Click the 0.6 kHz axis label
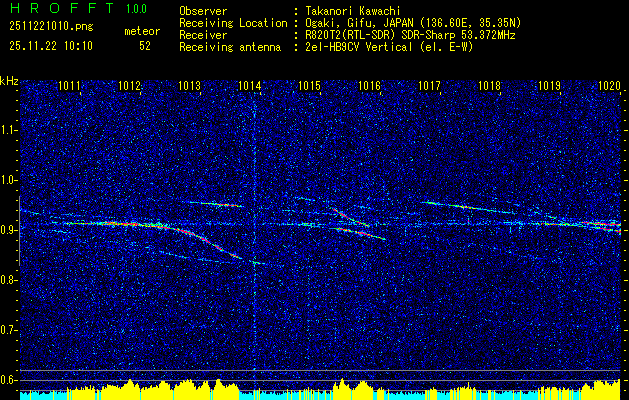Screen dimensions: 629x400 pos(8,380)
